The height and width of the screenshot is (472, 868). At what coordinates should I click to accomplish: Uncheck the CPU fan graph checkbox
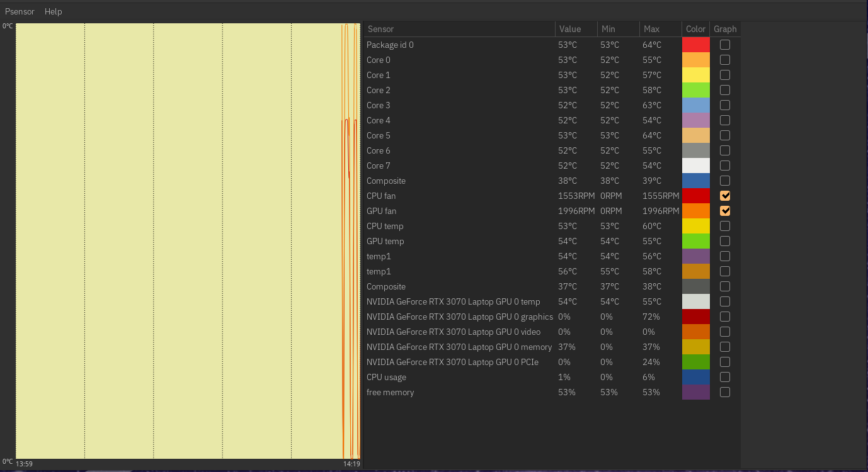click(x=725, y=196)
